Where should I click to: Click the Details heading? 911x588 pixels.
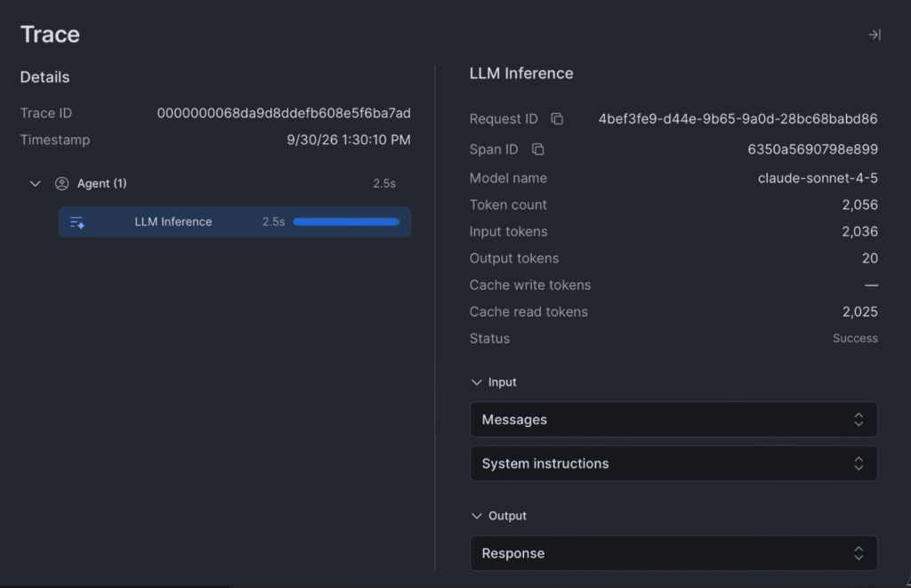coord(44,77)
